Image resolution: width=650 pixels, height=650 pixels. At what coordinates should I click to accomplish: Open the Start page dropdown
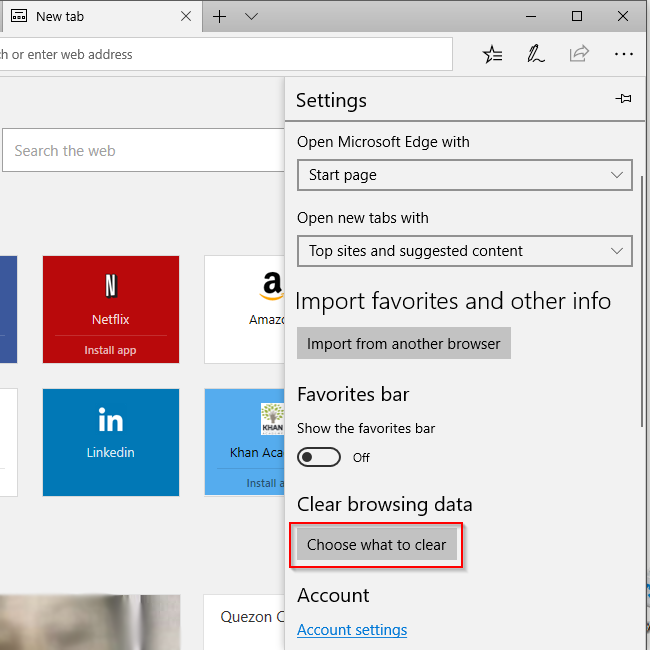(465, 175)
